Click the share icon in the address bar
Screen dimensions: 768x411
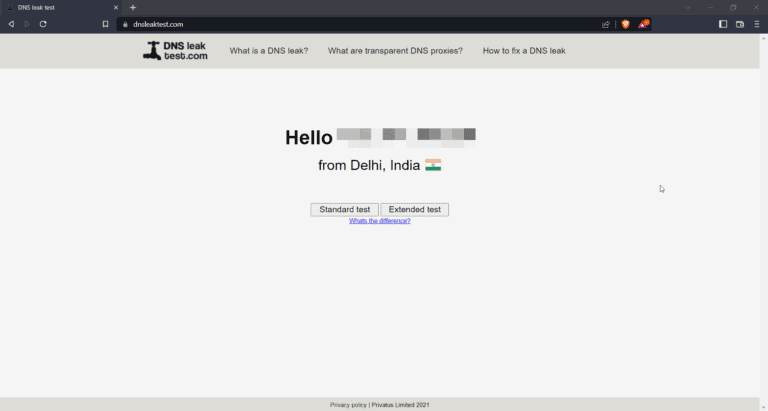pos(606,24)
